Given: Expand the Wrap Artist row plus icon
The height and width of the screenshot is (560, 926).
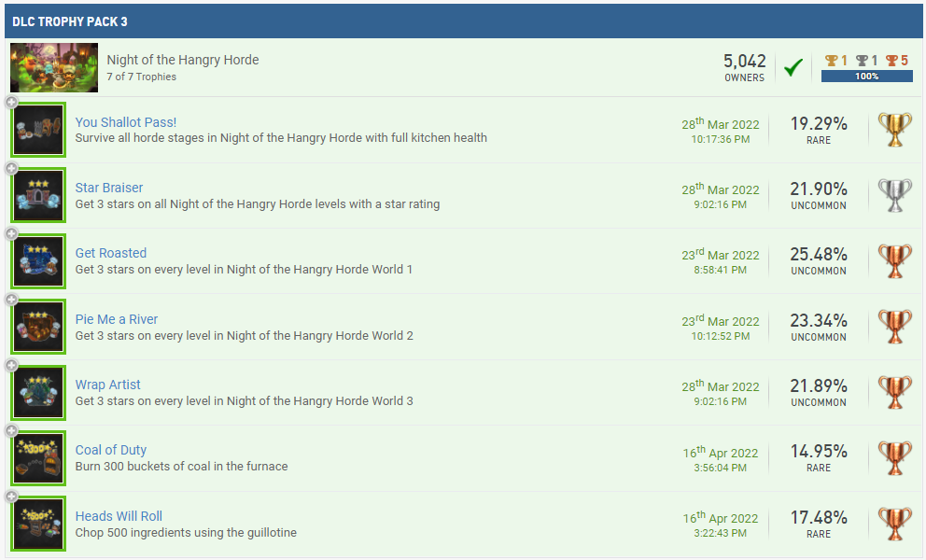Looking at the screenshot, I should tap(11, 365).
